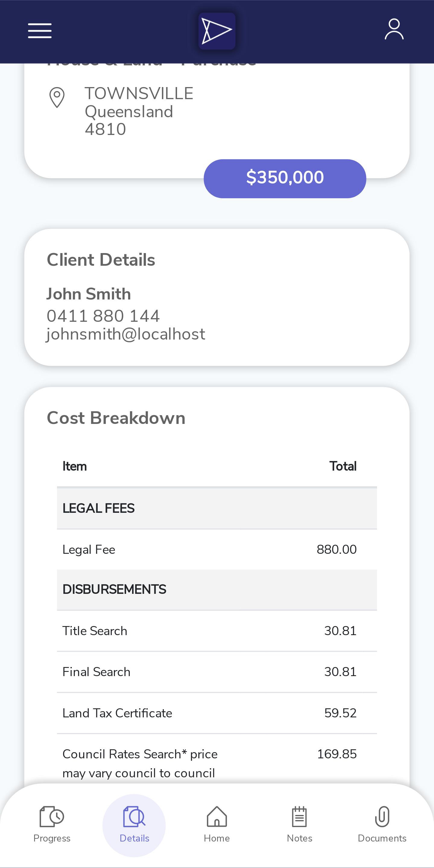Image resolution: width=434 pixels, height=868 pixels.
Task: Select the LEGAL FEES section row
Action: [217, 508]
